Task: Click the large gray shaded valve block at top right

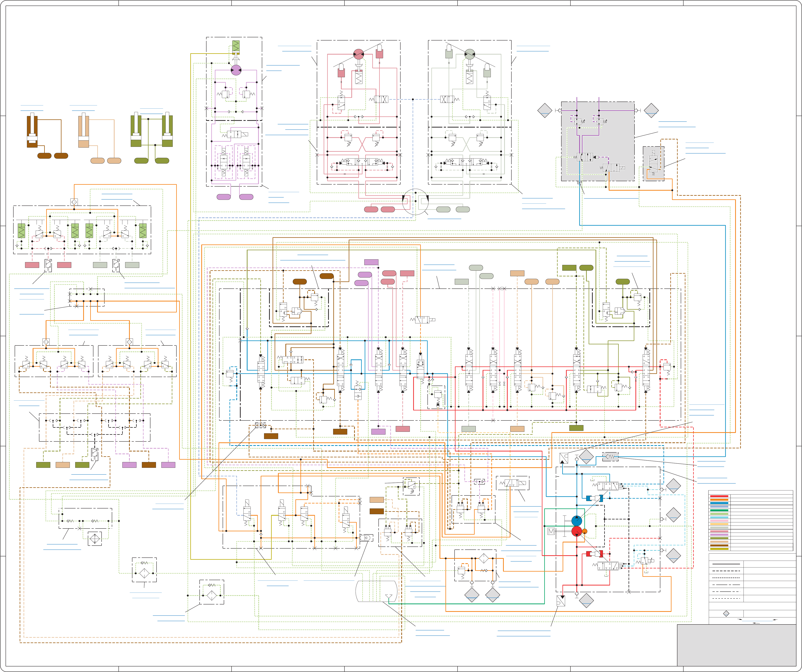Action: pyautogui.click(x=598, y=141)
